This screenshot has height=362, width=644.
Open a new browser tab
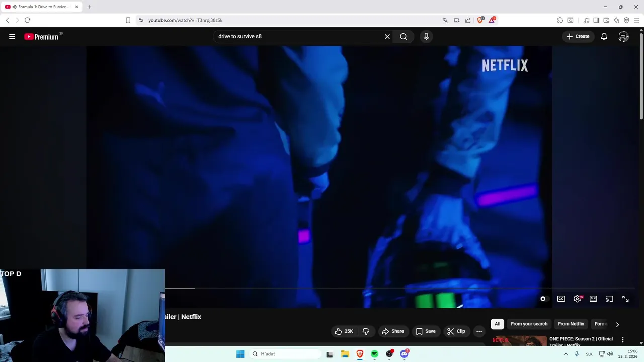(x=89, y=7)
